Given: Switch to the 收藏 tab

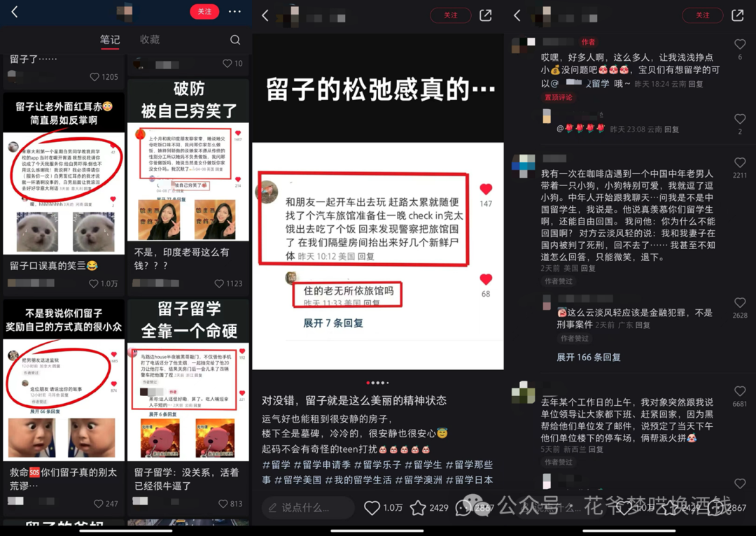Looking at the screenshot, I should tap(150, 39).
